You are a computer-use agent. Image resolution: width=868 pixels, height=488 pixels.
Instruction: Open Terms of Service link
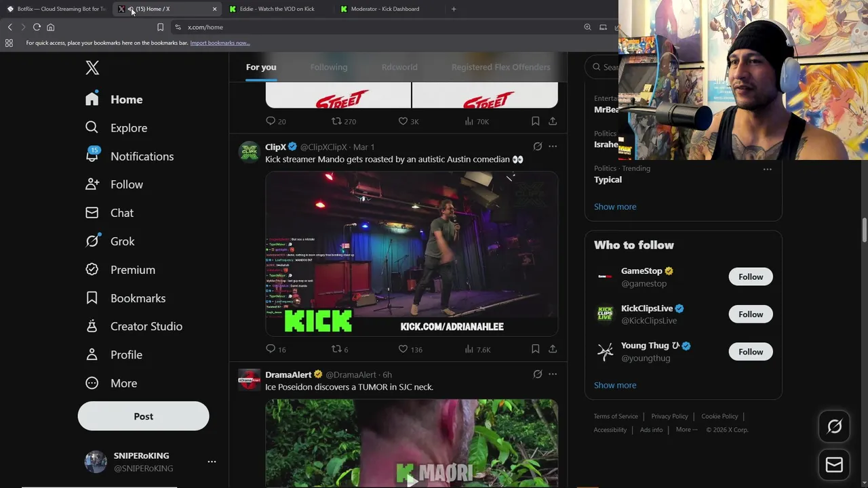[616, 416]
